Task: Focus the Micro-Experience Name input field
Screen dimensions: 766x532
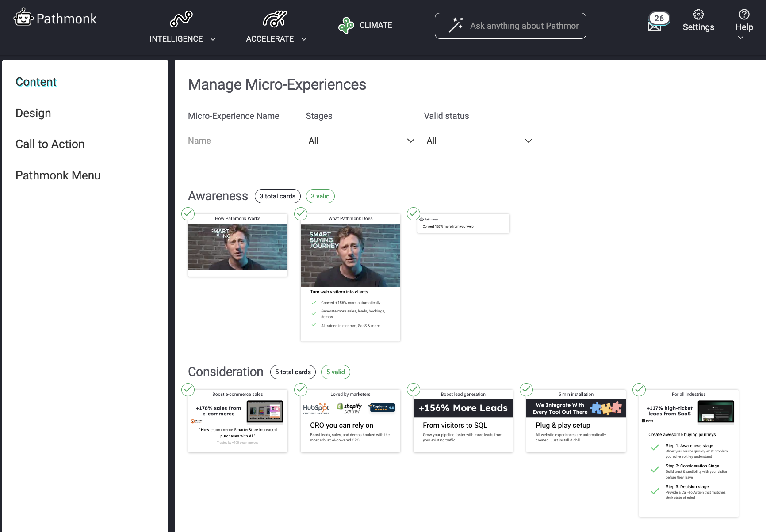Action: 243,141
